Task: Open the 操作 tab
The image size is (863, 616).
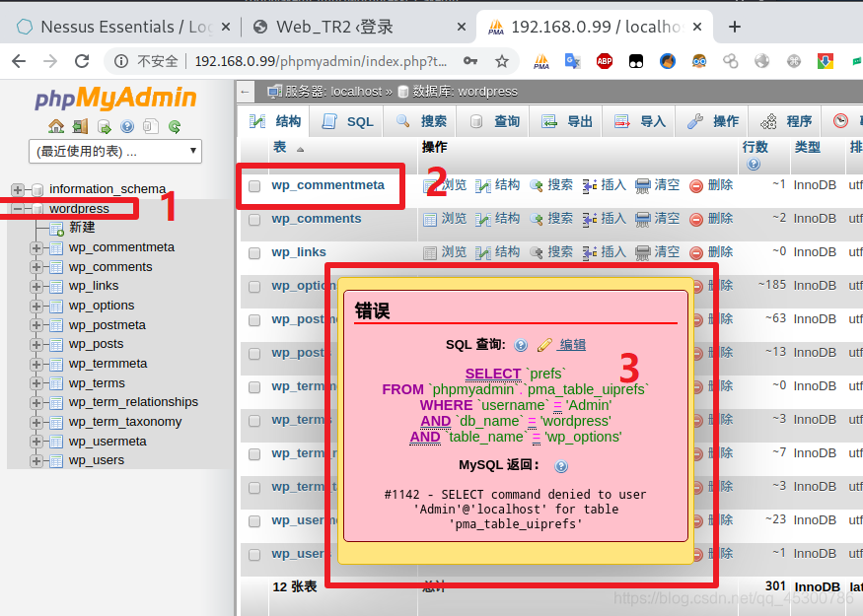Action: pos(713,121)
